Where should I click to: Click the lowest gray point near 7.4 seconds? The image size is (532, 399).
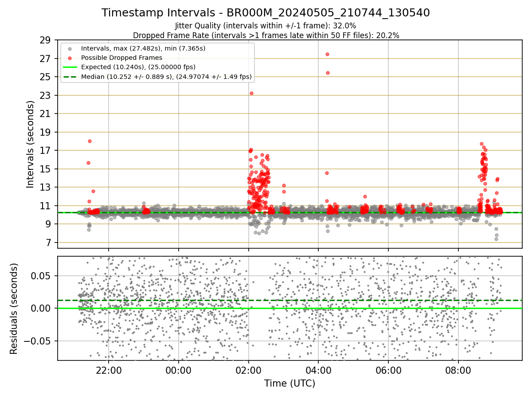[497, 239]
